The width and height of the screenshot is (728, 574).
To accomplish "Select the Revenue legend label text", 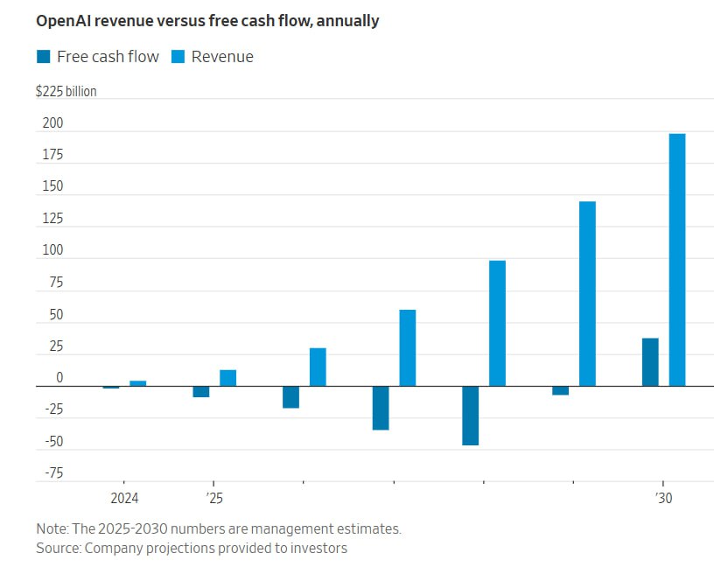I will (x=222, y=57).
